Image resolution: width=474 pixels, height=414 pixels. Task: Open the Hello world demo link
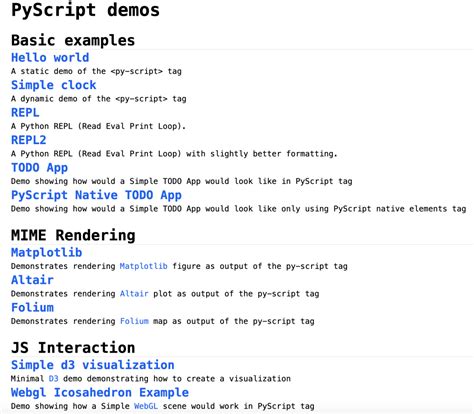pos(50,58)
